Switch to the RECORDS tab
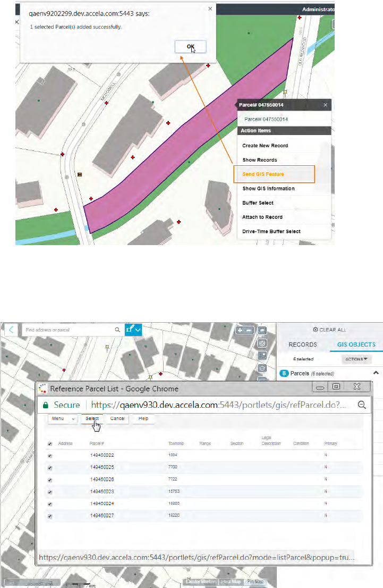This screenshot has height=588, width=383. [x=302, y=345]
